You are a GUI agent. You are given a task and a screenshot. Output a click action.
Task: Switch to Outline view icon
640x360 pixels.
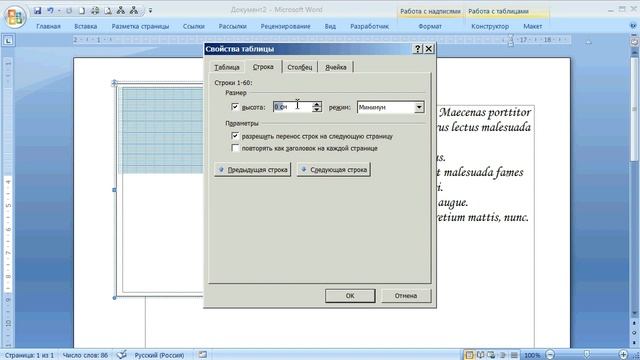pos(503,355)
